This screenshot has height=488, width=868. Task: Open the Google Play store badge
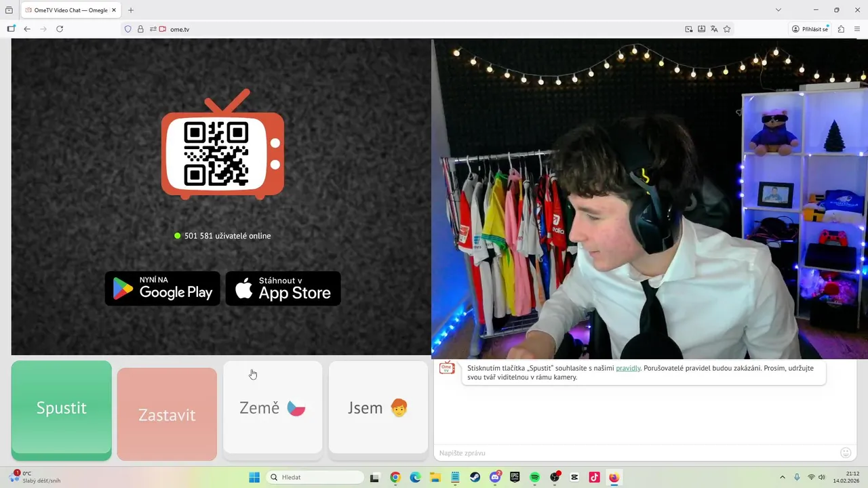(x=163, y=289)
